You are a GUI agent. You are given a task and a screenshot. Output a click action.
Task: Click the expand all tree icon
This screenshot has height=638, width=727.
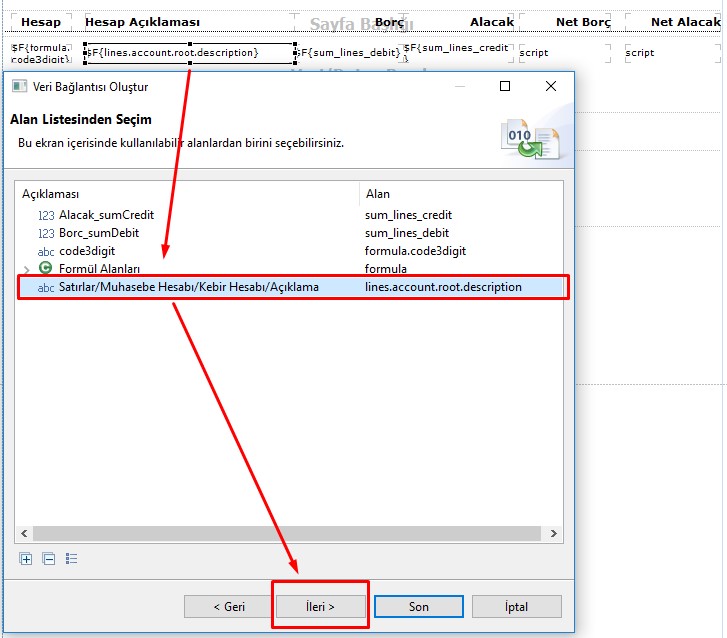click(x=26, y=559)
